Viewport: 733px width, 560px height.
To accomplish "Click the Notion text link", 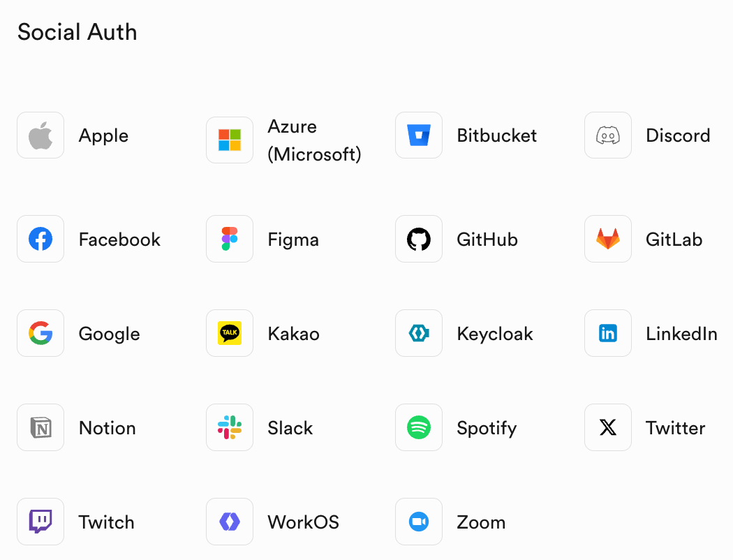I will pos(107,428).
